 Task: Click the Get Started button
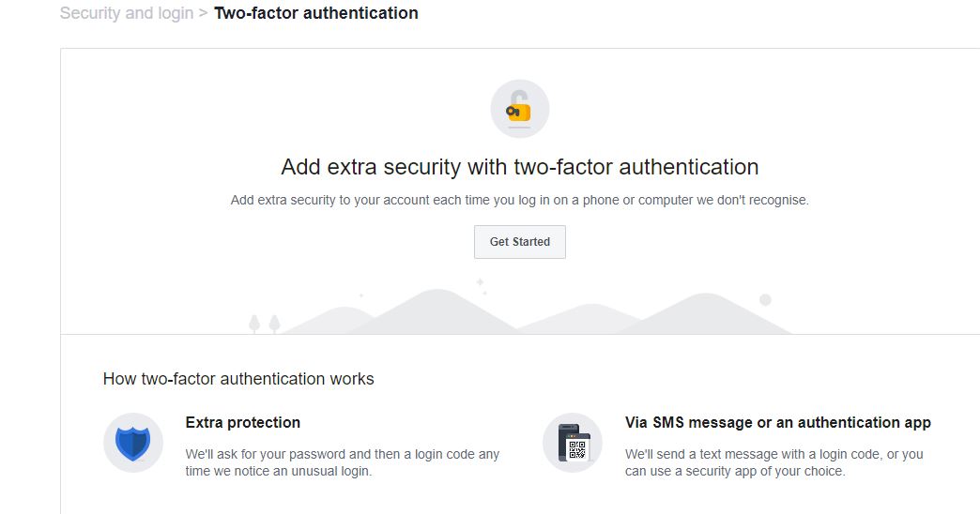click(x=519, y=242)
